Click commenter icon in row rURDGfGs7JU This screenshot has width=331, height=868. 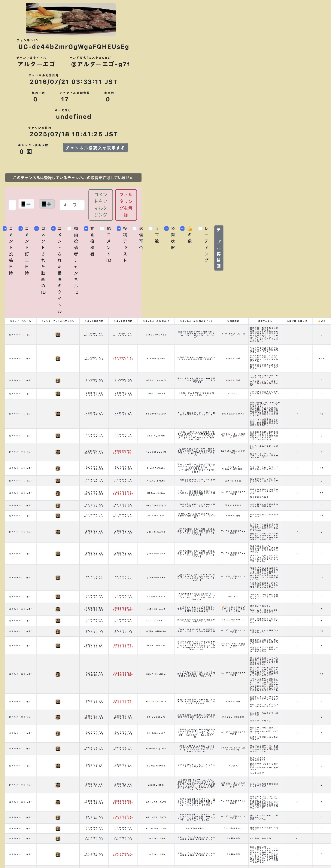pos(58,621)
